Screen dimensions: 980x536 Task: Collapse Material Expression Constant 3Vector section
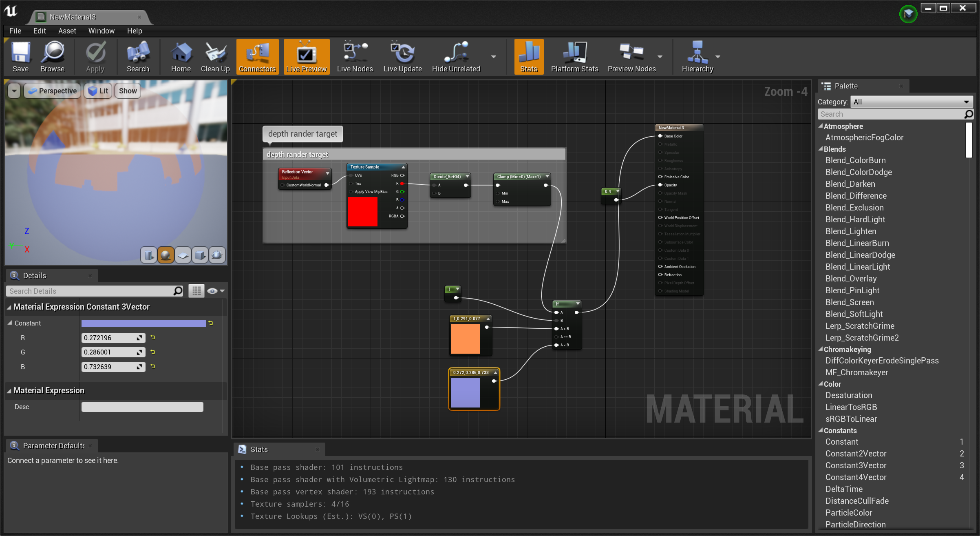pos(9,307)
